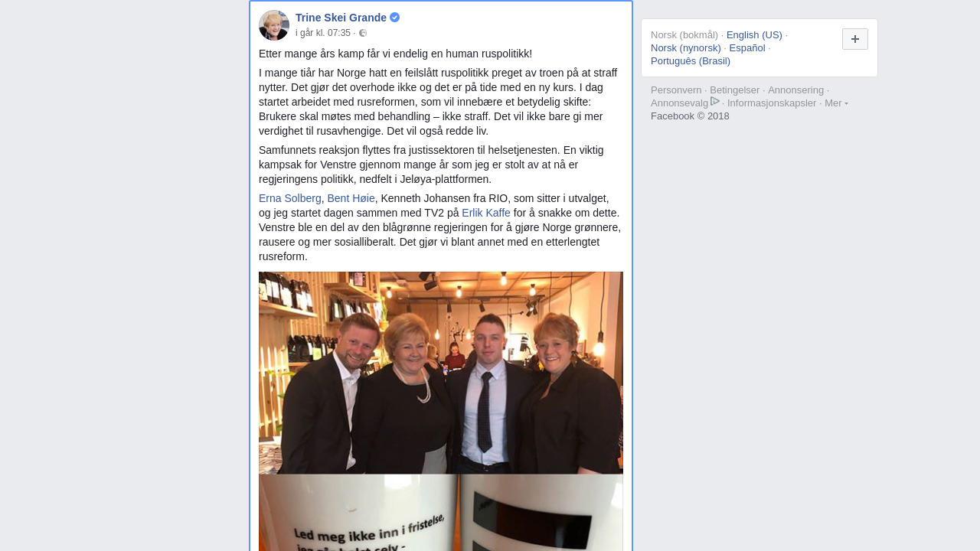This screenshot has width=980, height=551.
Task: Switch language to Norsk (nynorsk)
Action: pyautogui.click(x=686, y=48)
